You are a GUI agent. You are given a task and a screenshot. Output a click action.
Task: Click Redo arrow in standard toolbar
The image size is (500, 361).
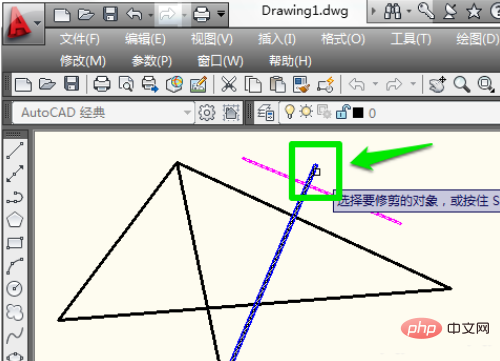pyautogui.click(x=394, y=84)
